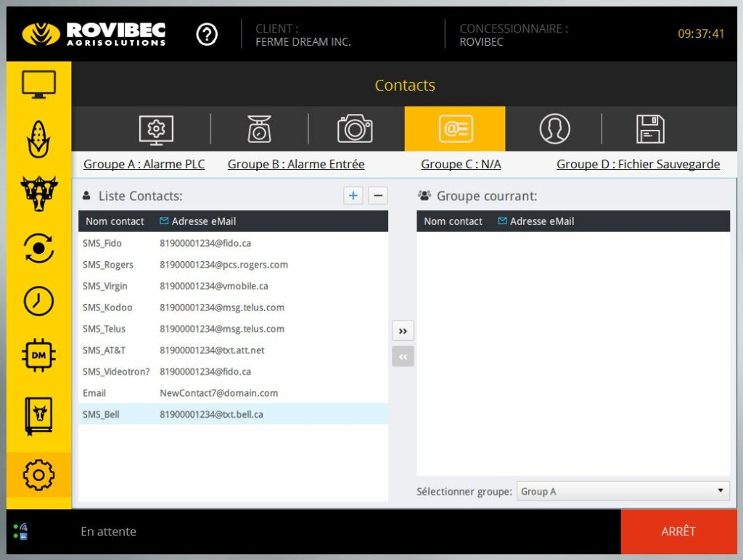743x560 pixels.
Task: Open the clock schedule sidebar icon
Action: point(39,301)
